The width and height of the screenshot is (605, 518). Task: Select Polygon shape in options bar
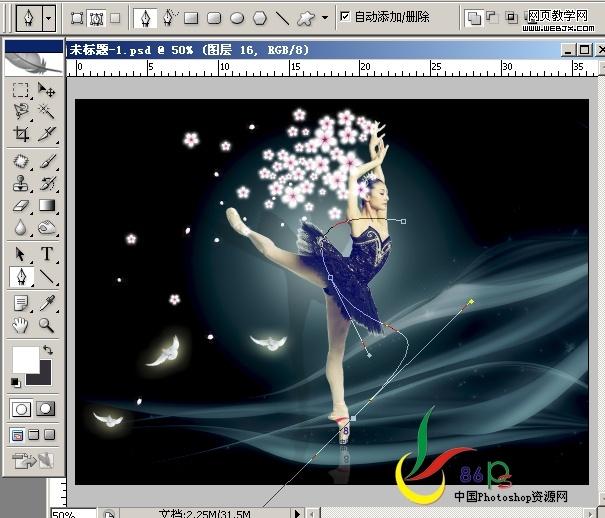(260, 18)
